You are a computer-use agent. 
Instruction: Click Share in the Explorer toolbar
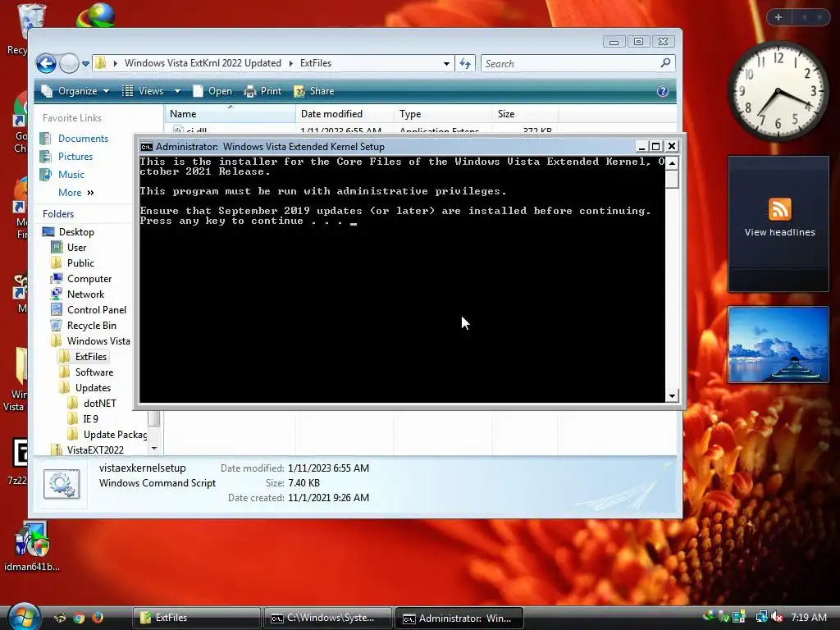(314, 91)
